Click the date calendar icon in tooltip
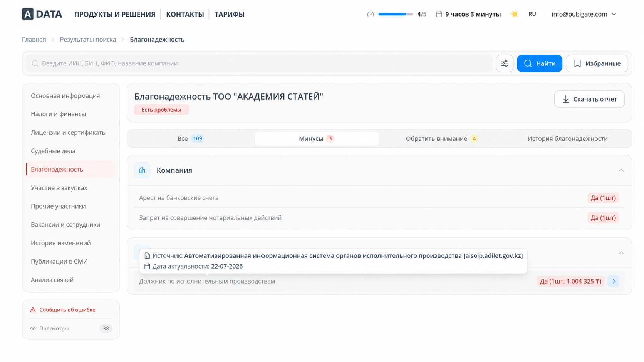644x362 pixels. [147, 266]
